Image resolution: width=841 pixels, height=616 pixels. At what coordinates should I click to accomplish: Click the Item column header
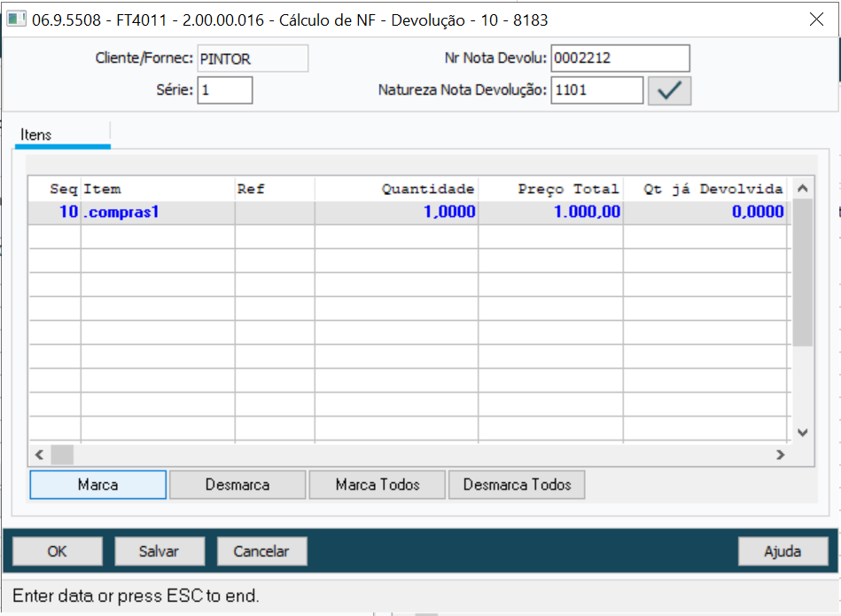tap(158, 189)
